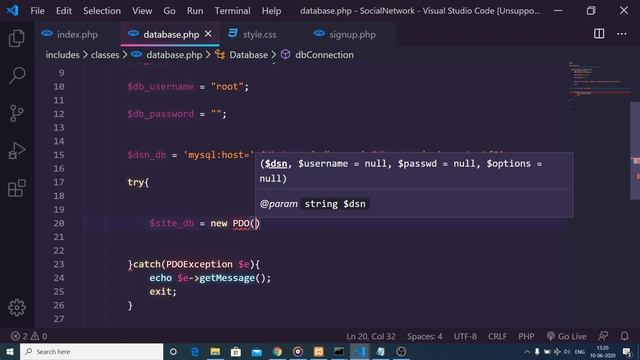The height and width of the screenshot is (360, 640).
Task: Open terminal window from taskbar
Action: (x=339, y=351)
